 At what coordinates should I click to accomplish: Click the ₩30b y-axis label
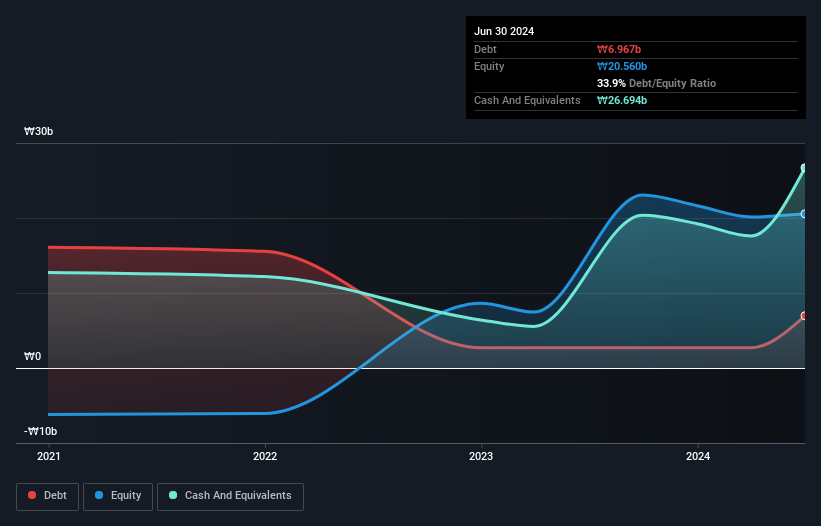[x=38, y=131]
